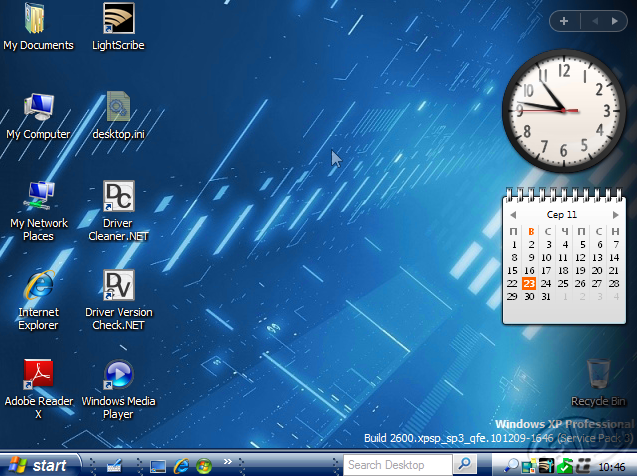
Task: Click the last gray tray icon
Action: [x=583, y=466]
